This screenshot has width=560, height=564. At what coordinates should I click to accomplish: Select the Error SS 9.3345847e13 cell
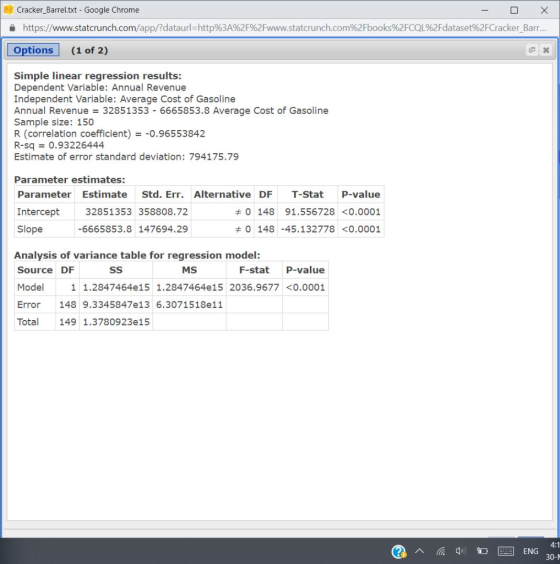click(116, 304)
